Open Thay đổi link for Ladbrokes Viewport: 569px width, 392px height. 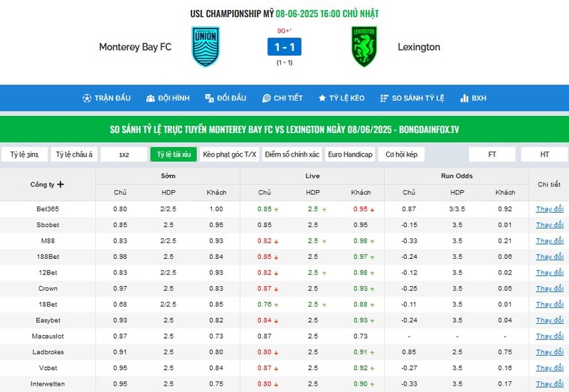(549, 352)
